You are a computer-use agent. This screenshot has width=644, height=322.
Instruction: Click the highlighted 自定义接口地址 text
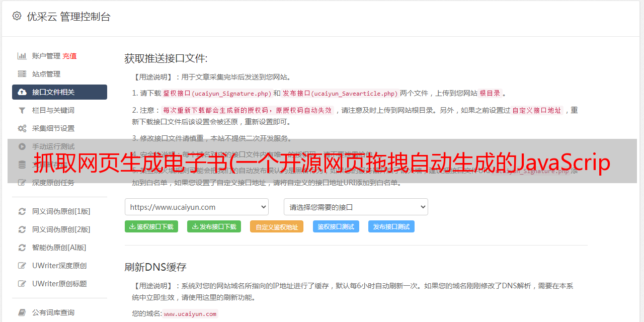point(536,110)
